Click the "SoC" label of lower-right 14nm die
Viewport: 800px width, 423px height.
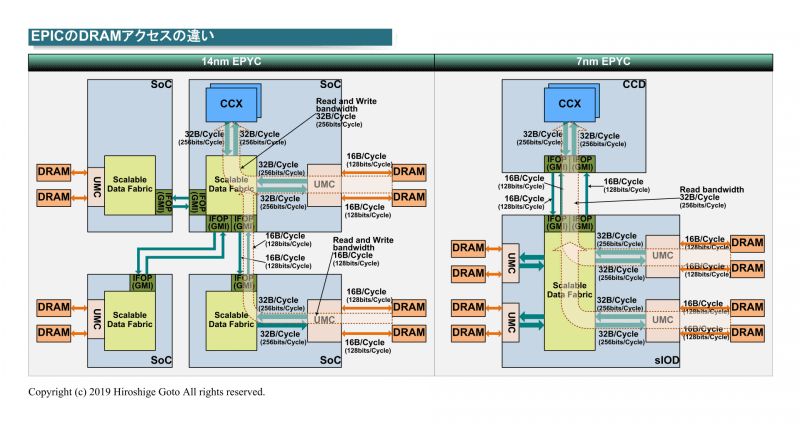[330, 360]
